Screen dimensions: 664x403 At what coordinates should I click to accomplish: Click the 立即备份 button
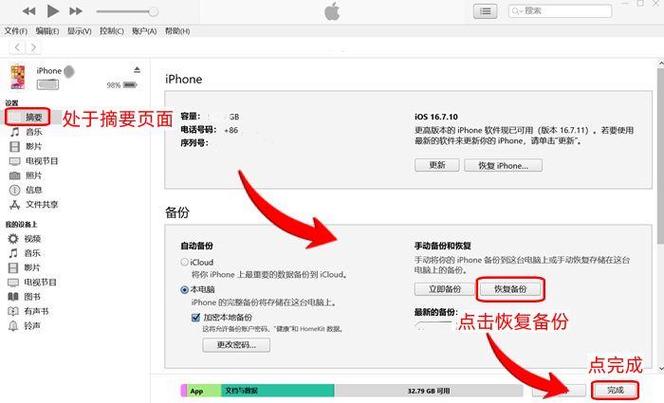click(x=445, y=289)
